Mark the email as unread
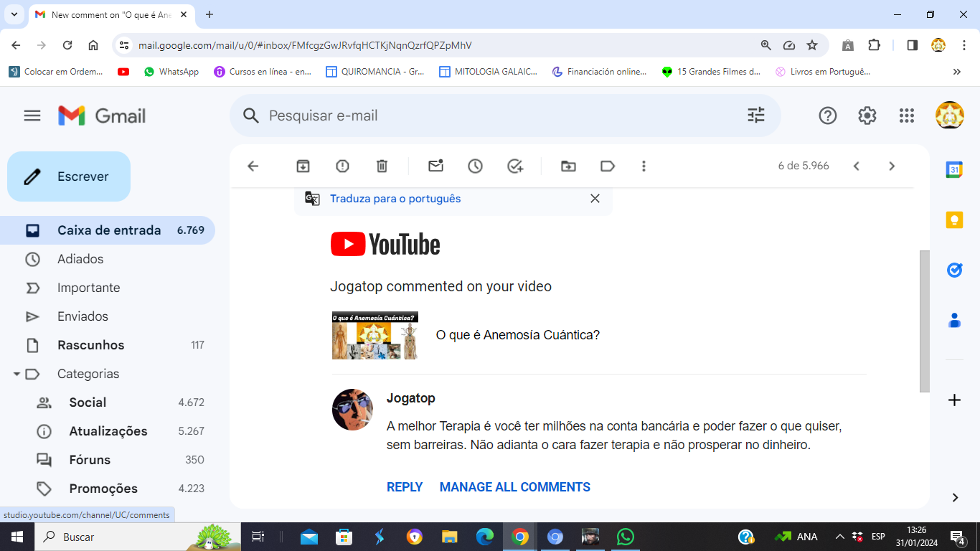The image size is (980, 551). 435,166
